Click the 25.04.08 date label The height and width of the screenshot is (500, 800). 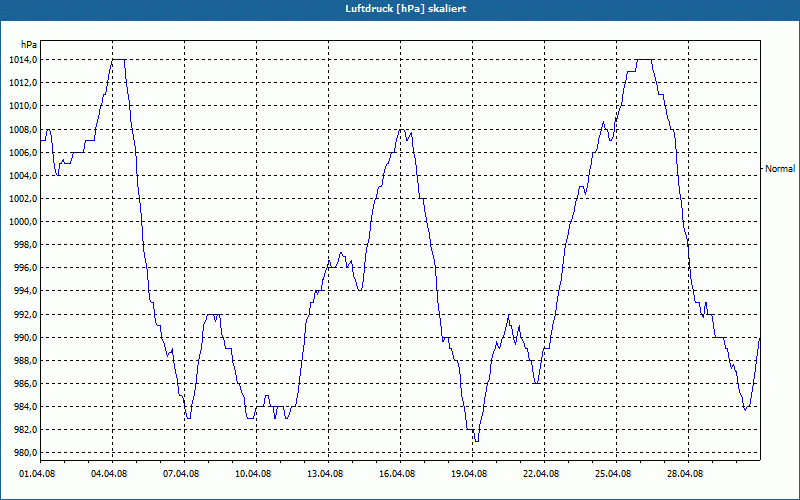[x=613, y=474]
